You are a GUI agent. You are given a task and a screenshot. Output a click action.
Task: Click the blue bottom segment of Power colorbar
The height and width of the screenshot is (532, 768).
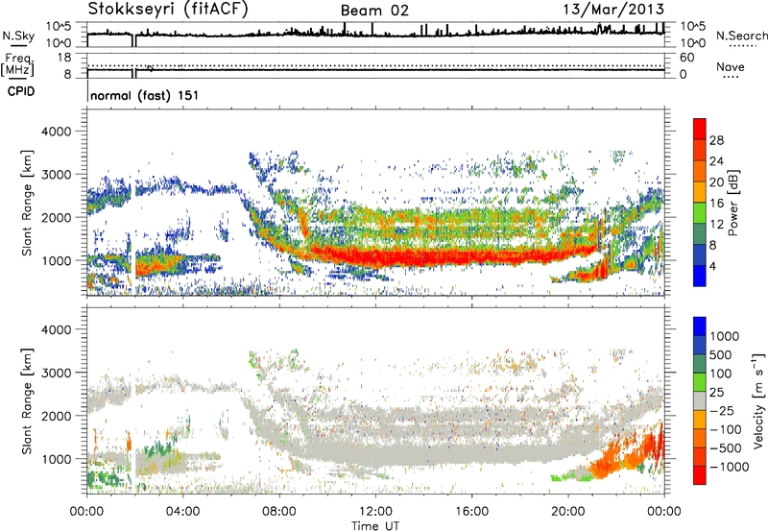[x=700, y=276]
